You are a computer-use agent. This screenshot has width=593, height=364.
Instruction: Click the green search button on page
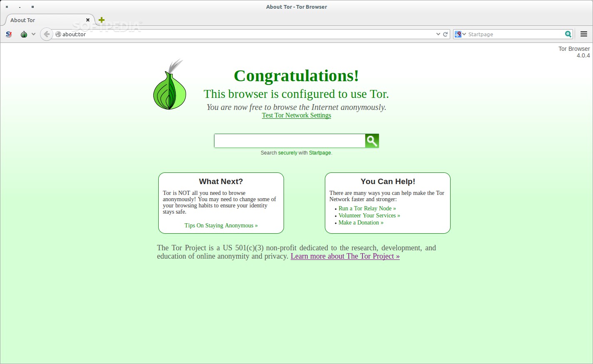372,141
